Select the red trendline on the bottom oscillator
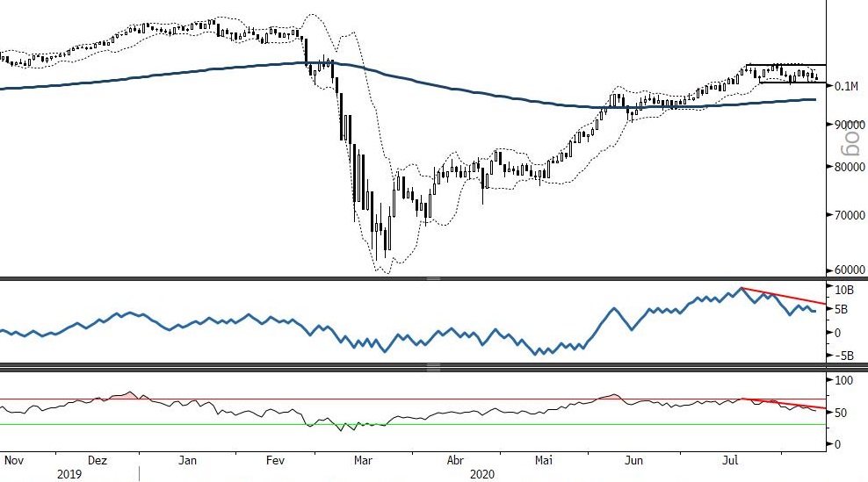The width and height of the screenshot is (868, 482). (x=782, y=403)
